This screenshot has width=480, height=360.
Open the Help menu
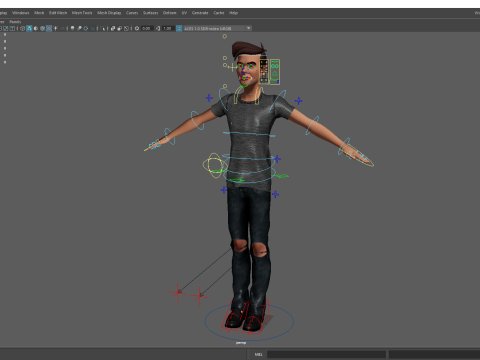pos(233,13)
